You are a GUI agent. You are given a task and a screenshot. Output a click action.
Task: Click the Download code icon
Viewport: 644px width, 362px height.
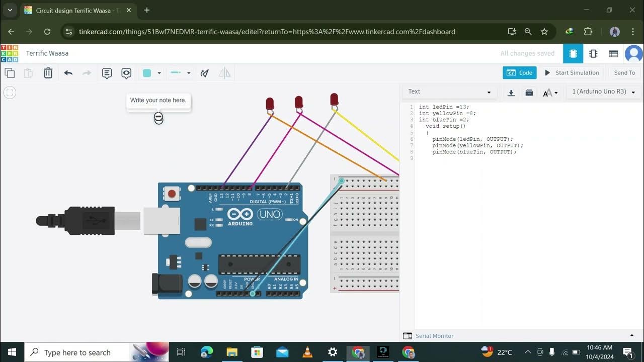pyautogui.click(x=511, y=93)
